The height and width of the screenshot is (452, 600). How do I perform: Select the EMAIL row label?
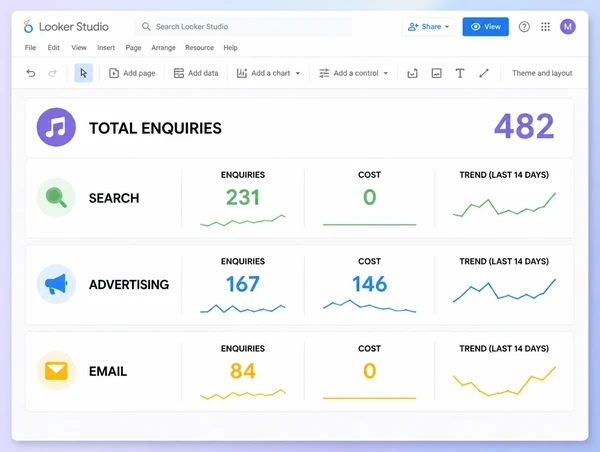(x=108, y=372)
